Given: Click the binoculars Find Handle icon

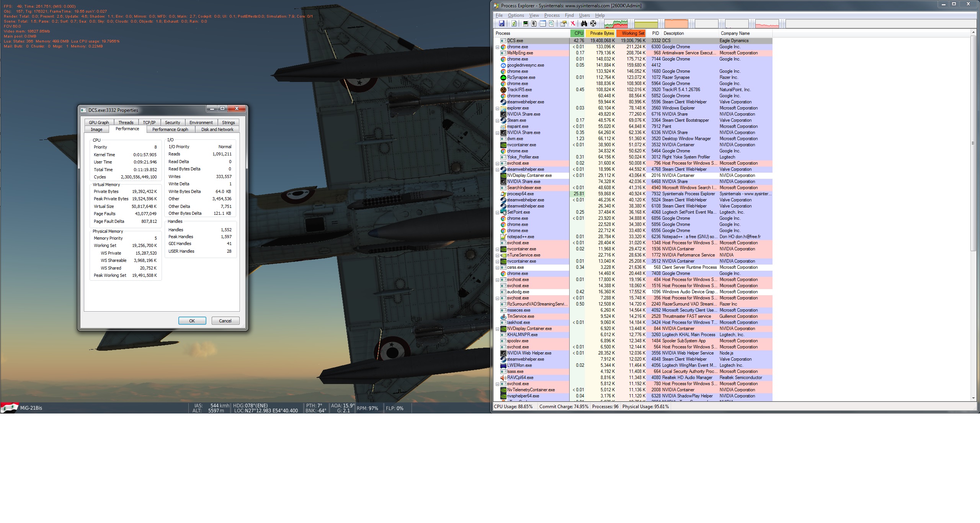Looking at the screenshot, I should (x=584, y=24).
